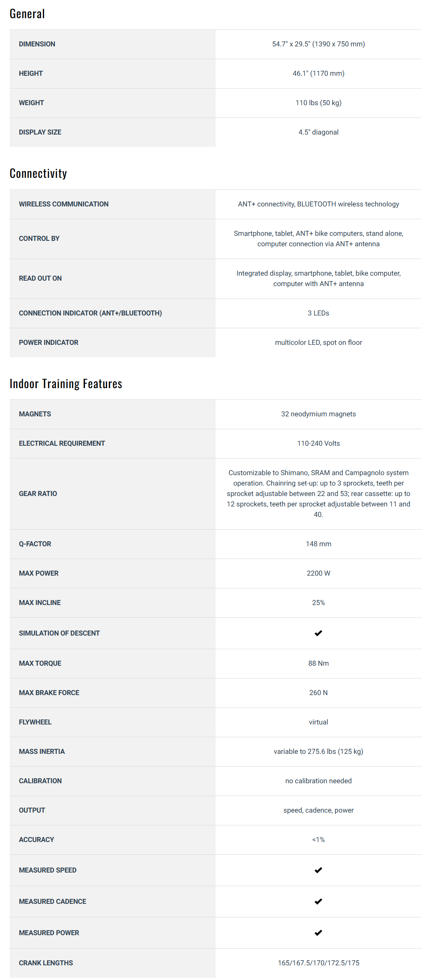
Task: Select the Wireless Communication label
Action: tap(64, 204)
